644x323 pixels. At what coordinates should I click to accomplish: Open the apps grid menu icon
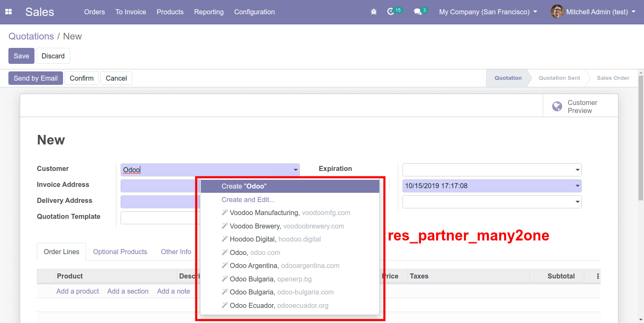8,12
